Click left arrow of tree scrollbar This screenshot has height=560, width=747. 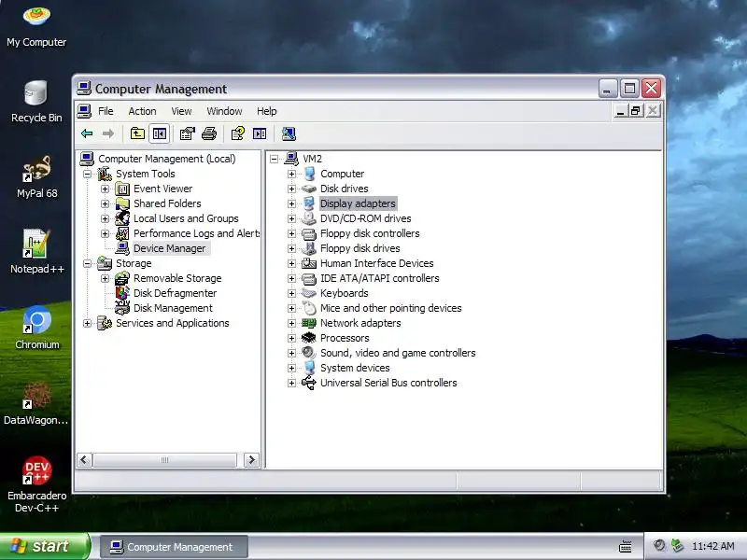(x=84, y=460)
